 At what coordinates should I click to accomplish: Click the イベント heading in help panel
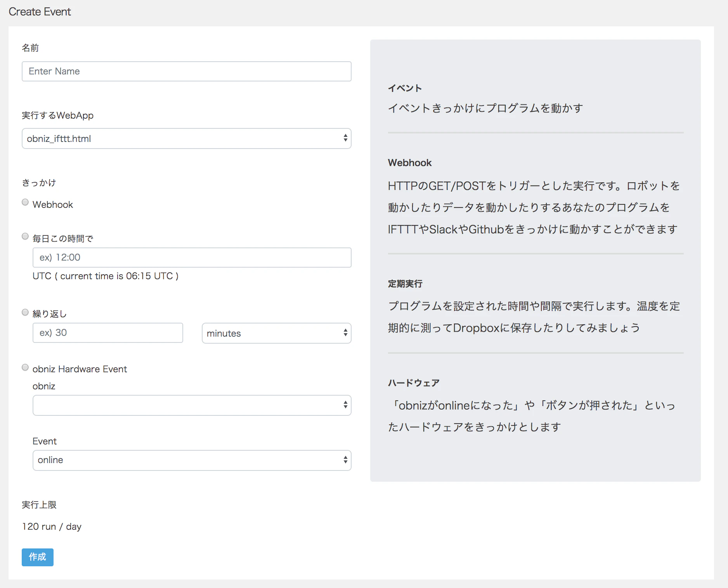(405, 88)
